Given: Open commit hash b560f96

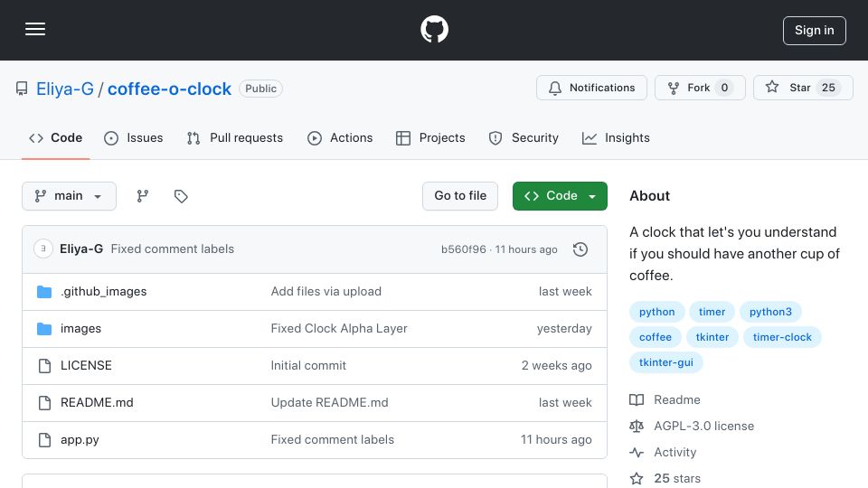Looking at the screenshot, I should [463, 249].
